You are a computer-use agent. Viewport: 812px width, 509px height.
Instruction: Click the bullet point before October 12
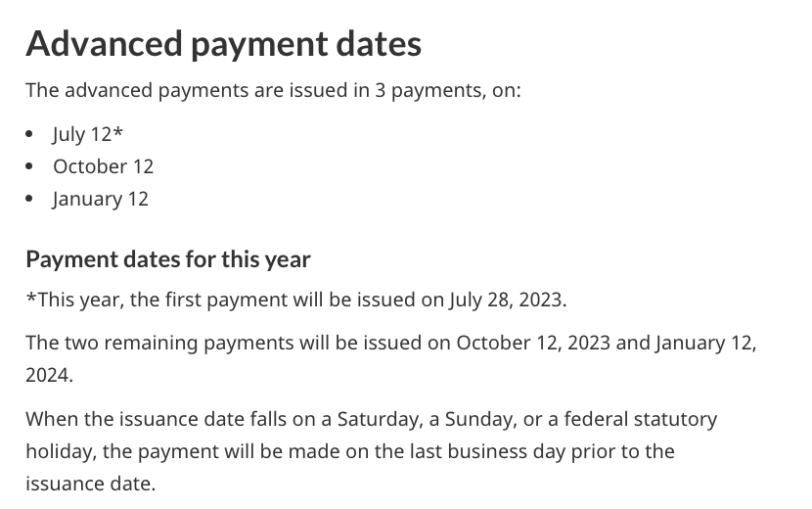pos(29,167)
